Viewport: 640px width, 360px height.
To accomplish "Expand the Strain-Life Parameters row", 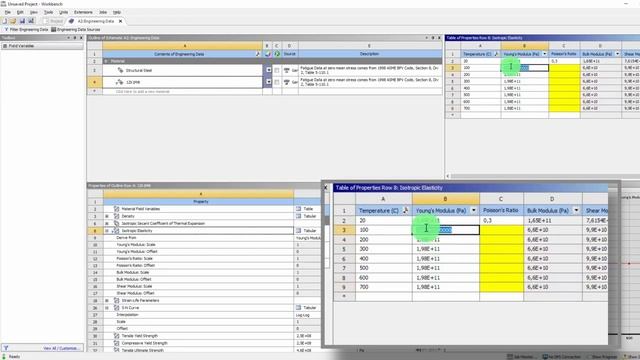I will (107, 300).
